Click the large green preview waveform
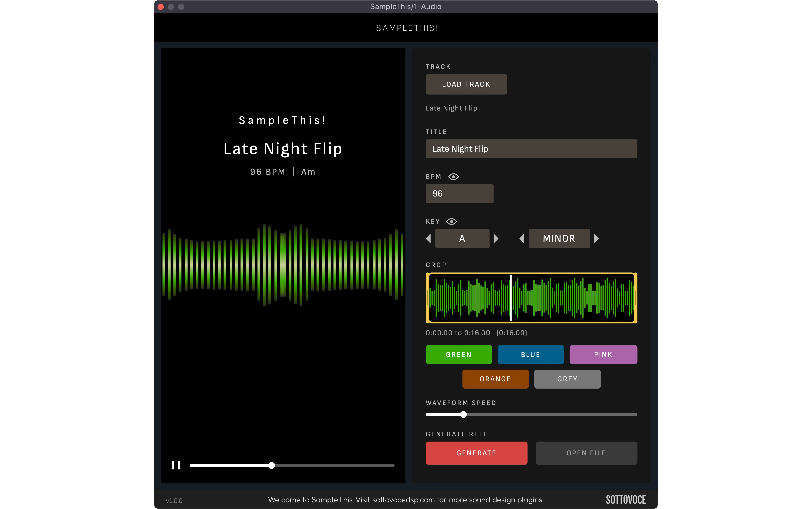 [x=283, y=265]
